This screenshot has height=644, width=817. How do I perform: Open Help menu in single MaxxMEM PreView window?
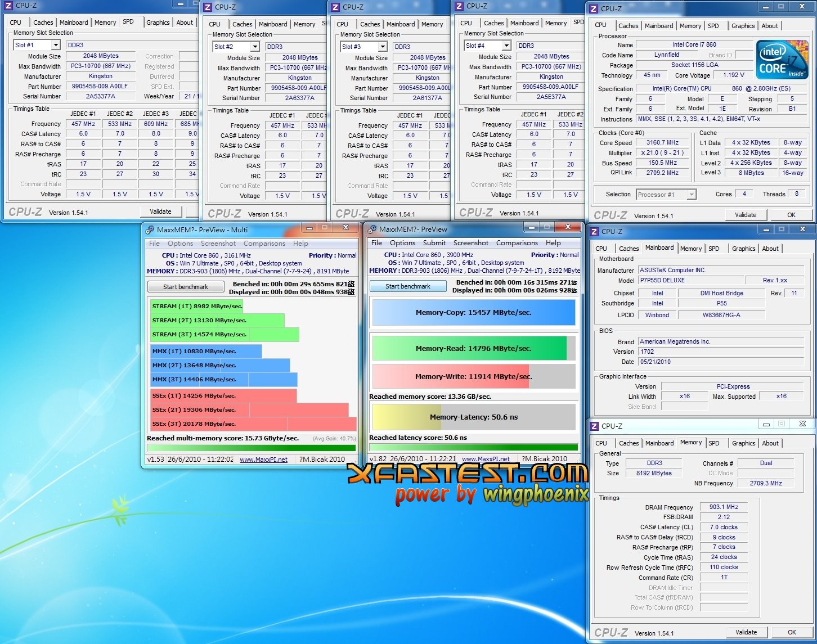(553, 243)
